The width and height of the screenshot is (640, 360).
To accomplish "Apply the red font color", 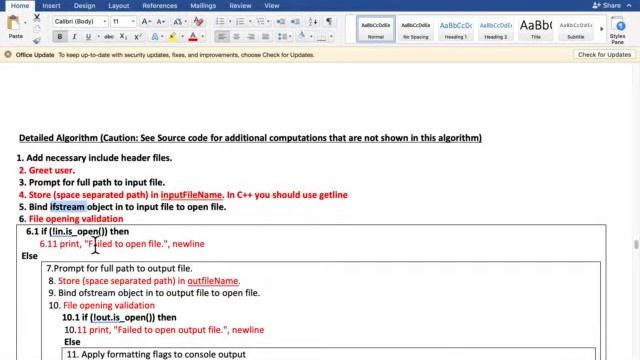I will 193,37.
